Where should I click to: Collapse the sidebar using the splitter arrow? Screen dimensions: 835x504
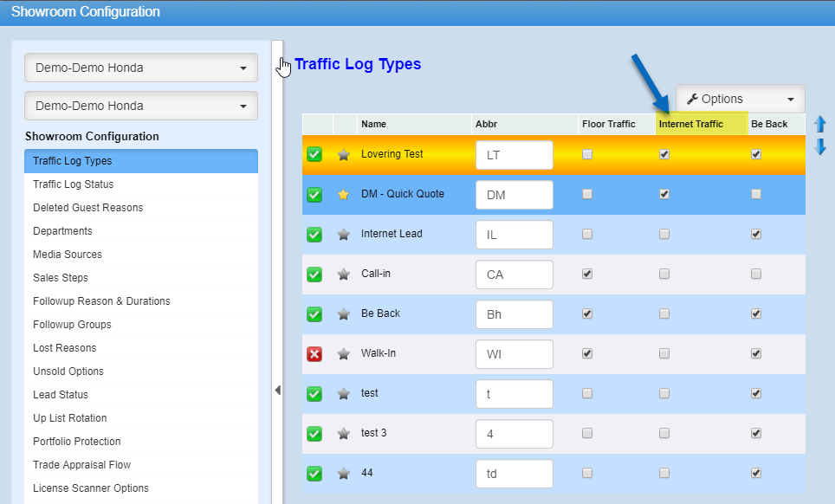(x=277, y=391)
